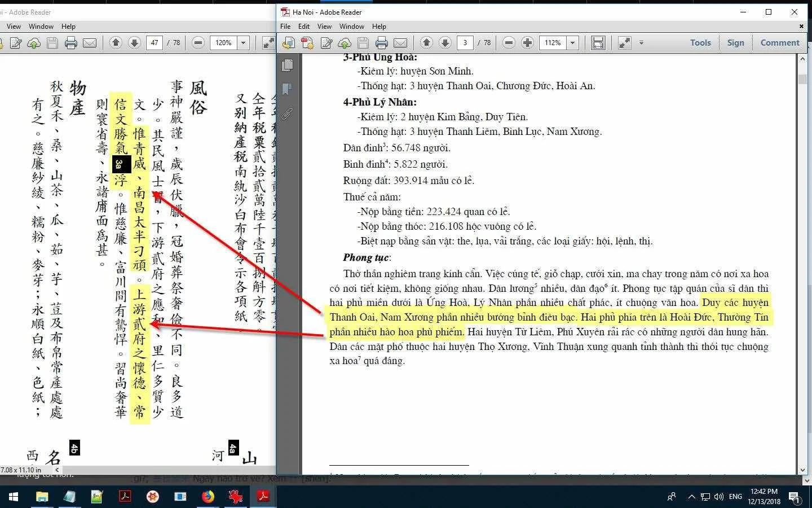Image resolution: width=812 pixels, height=508 pixels.
Task: Click the 4a marker in the back window
Action: click(x=233, y=448)
